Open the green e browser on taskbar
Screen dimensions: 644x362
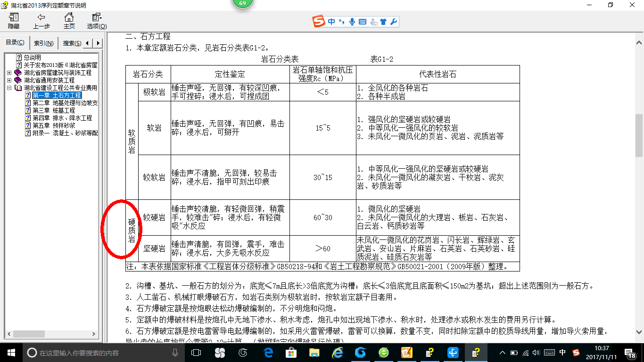(384, 352)
